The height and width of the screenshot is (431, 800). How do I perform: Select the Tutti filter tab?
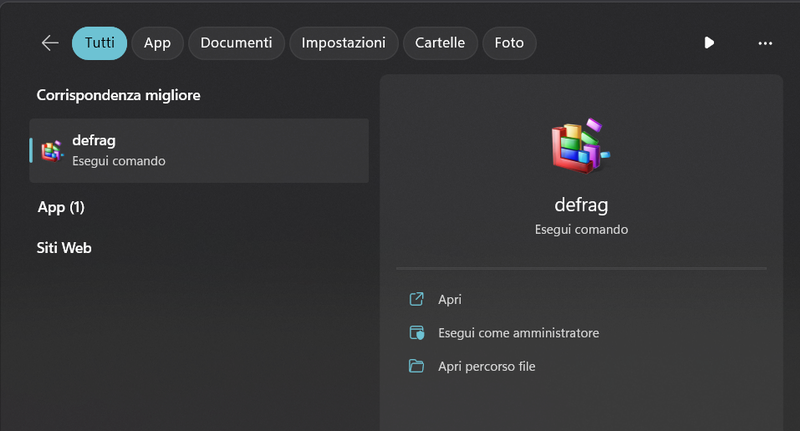click(99, 43)
